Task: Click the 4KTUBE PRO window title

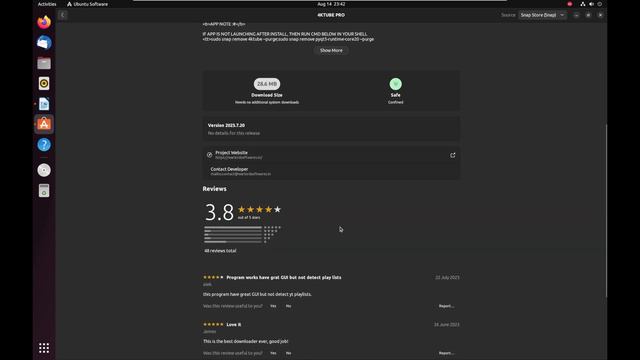Action: pyautogui.click(x=331, y=15)
